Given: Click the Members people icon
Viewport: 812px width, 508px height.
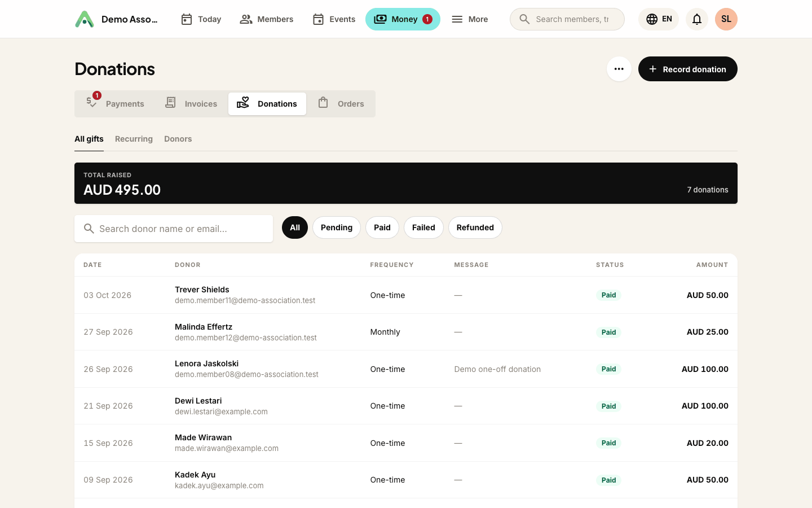Looking at the screenshot, I should tap(246, 19).
